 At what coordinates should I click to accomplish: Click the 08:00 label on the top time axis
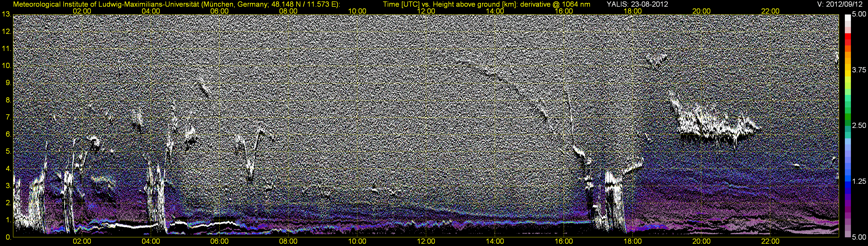click(x=288, y=11)
